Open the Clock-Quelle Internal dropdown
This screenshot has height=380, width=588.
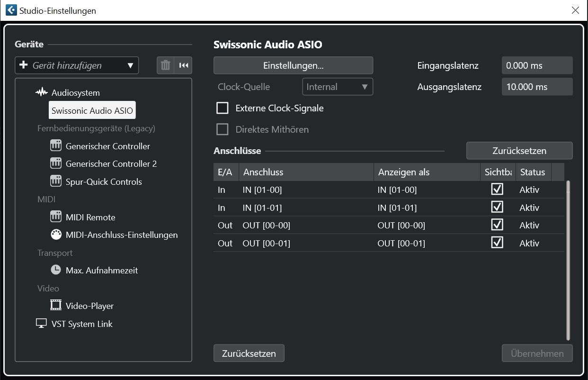(338, 87)
